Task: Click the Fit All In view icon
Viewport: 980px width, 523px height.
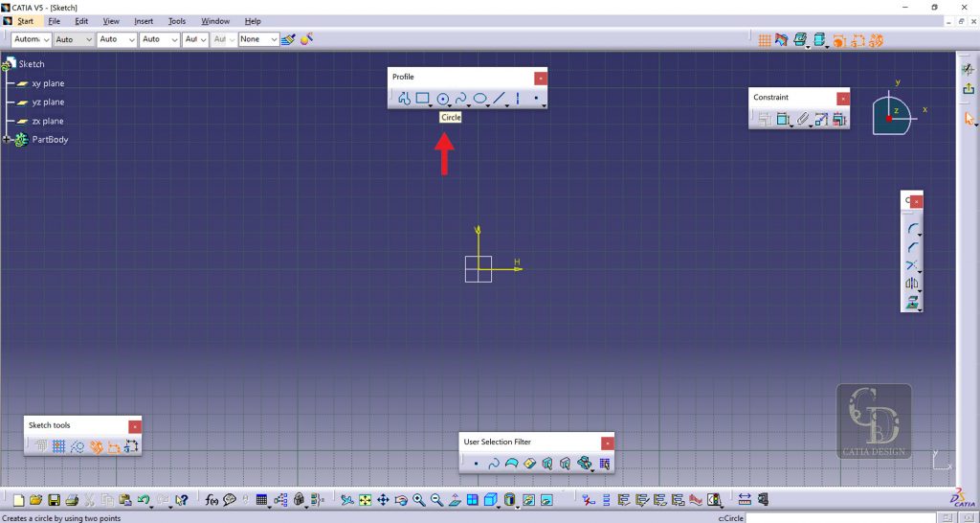Action: [x=365, y=500]
